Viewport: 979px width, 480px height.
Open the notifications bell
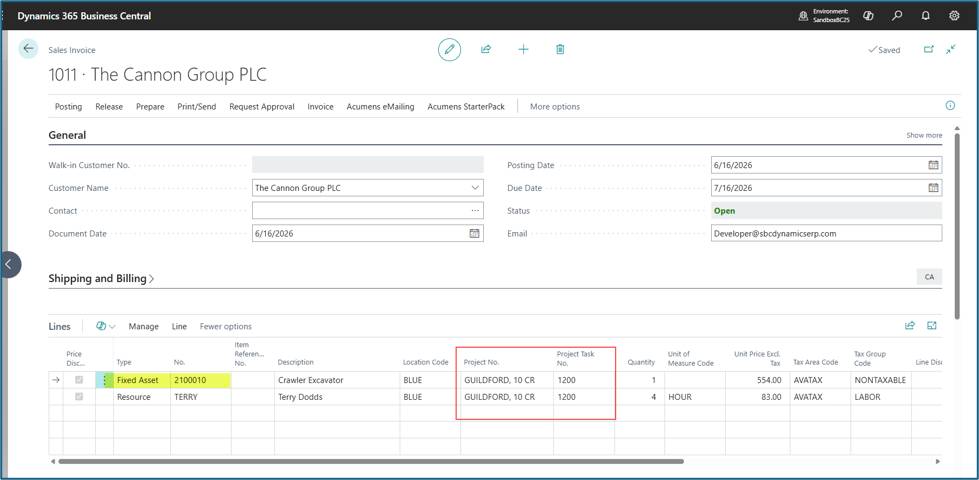(925, 16)
